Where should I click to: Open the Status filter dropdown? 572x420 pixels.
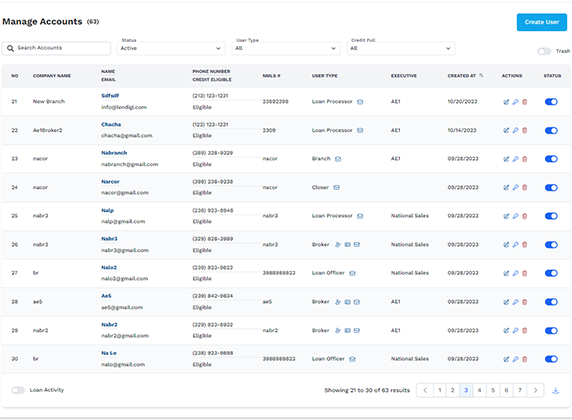171,48
